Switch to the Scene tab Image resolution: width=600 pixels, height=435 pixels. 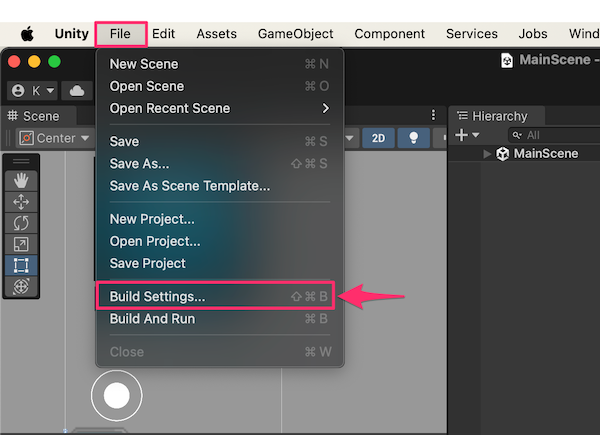point(34,116)
